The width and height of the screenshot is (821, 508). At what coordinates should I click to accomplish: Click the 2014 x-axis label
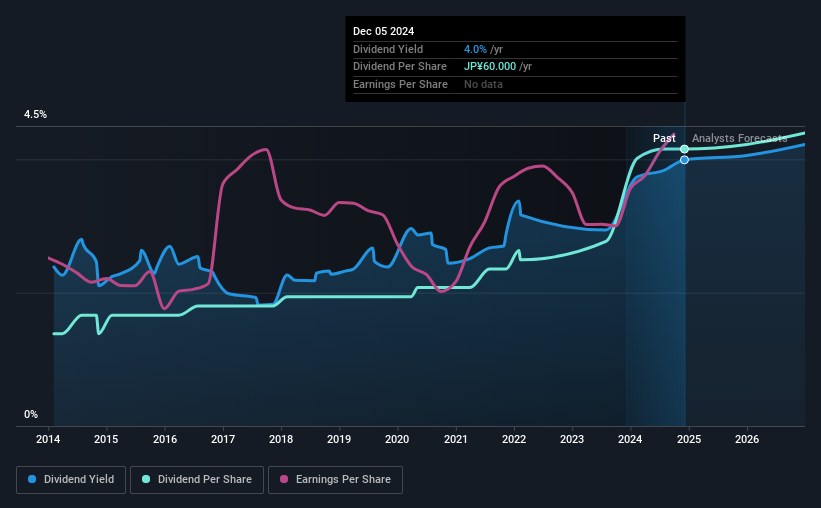coord(48,439)
